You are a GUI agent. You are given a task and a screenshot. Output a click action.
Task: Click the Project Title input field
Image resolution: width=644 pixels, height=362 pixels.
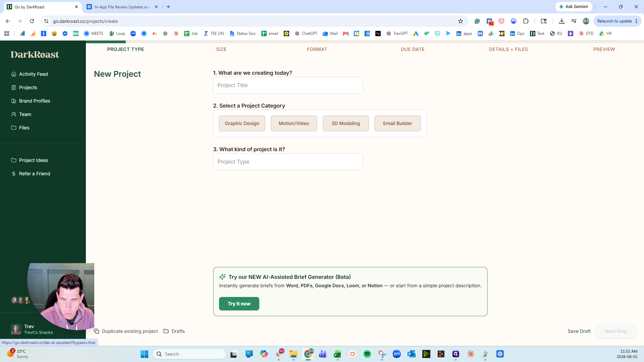pyautogui.click(x=288, y=85)
